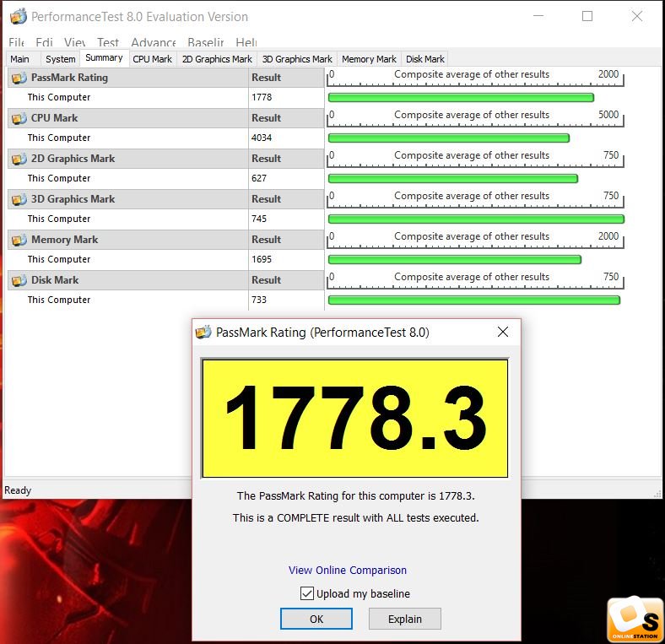
Task: Click the 3D Graphics Mark row icon
Action: (x=19, y=200)
